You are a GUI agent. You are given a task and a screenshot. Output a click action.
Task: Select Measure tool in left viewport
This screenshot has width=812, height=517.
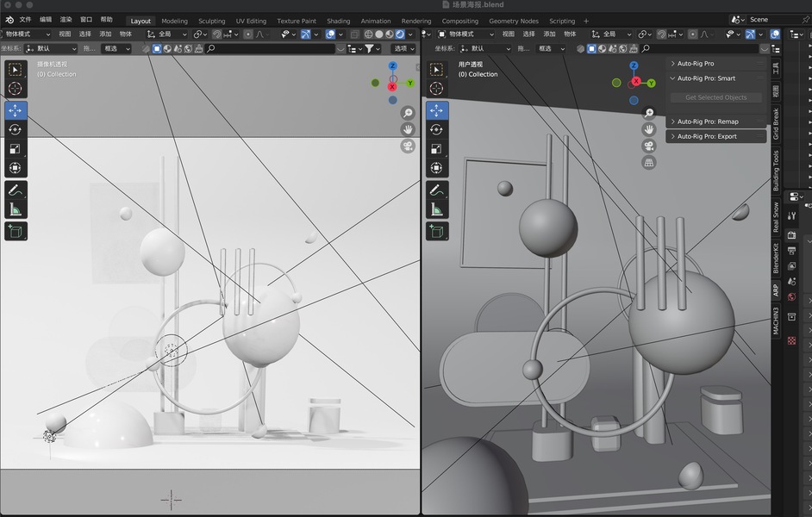[15, 209]
